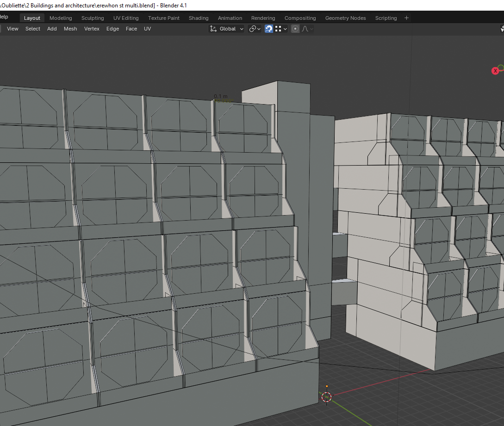Screen dimensions: 504x426
Task: Toggle proportional editing in the header
Action: (295, 29)
